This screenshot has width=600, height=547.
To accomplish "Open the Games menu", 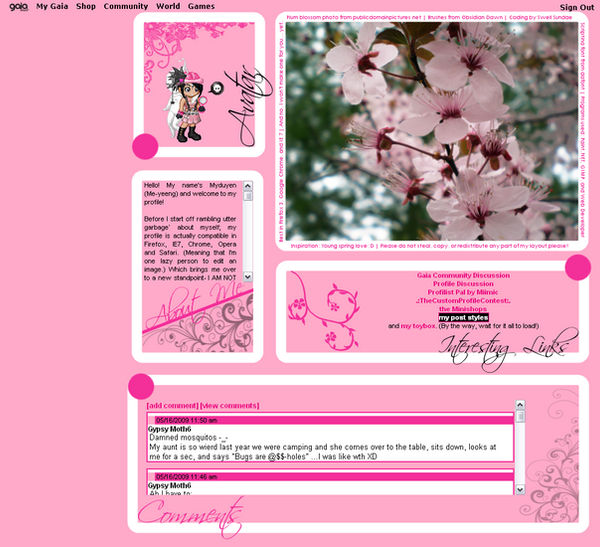I will pos(201,7).
